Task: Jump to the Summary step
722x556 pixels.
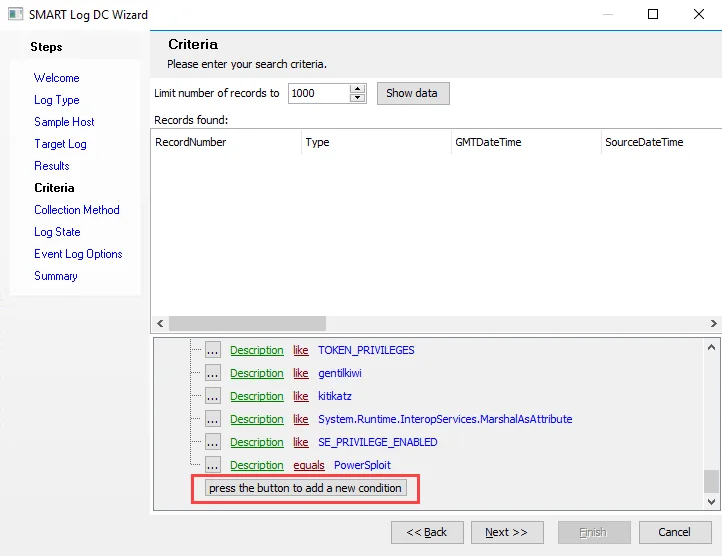Action: [x=56, y=276]
